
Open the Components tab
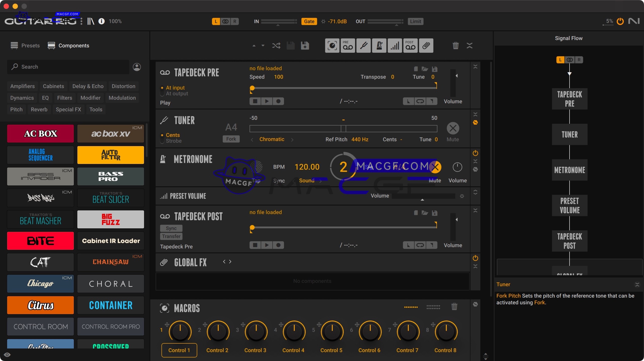click(68, 46)
